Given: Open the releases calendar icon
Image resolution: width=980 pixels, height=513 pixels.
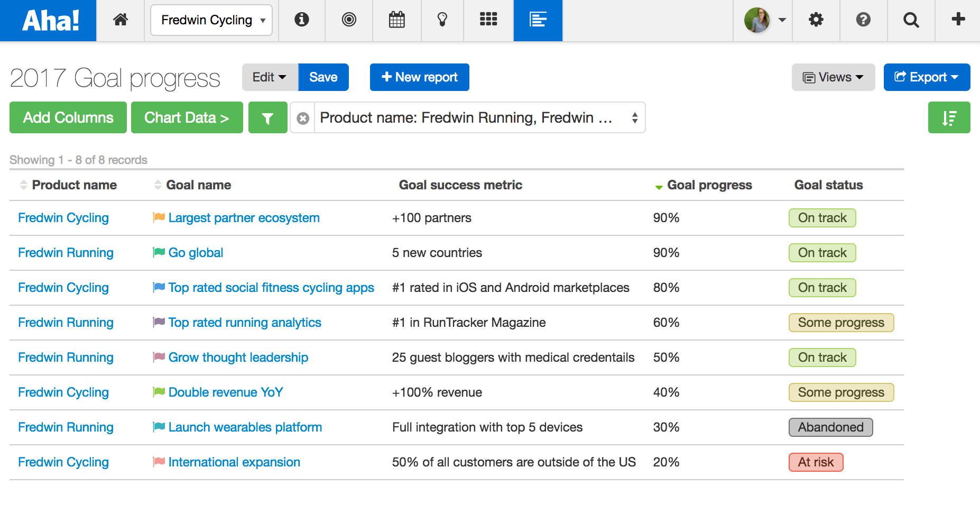Looking at the screenshot, I should pos(396,20).
